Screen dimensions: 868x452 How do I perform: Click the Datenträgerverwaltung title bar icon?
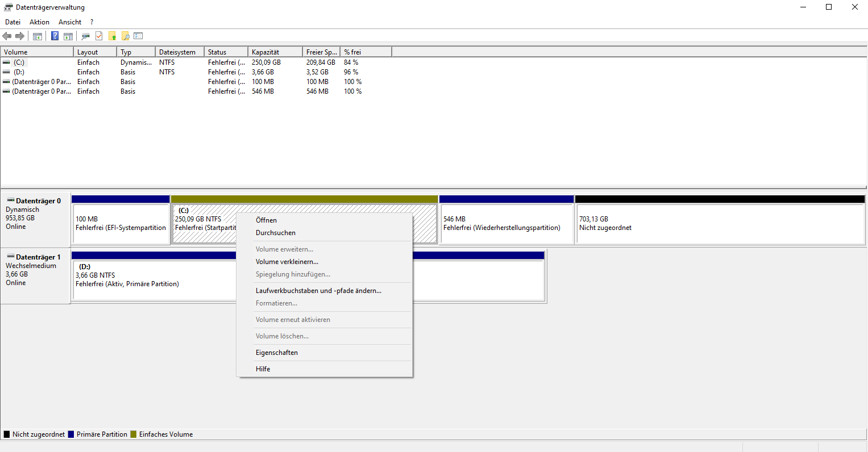[9, 7]
